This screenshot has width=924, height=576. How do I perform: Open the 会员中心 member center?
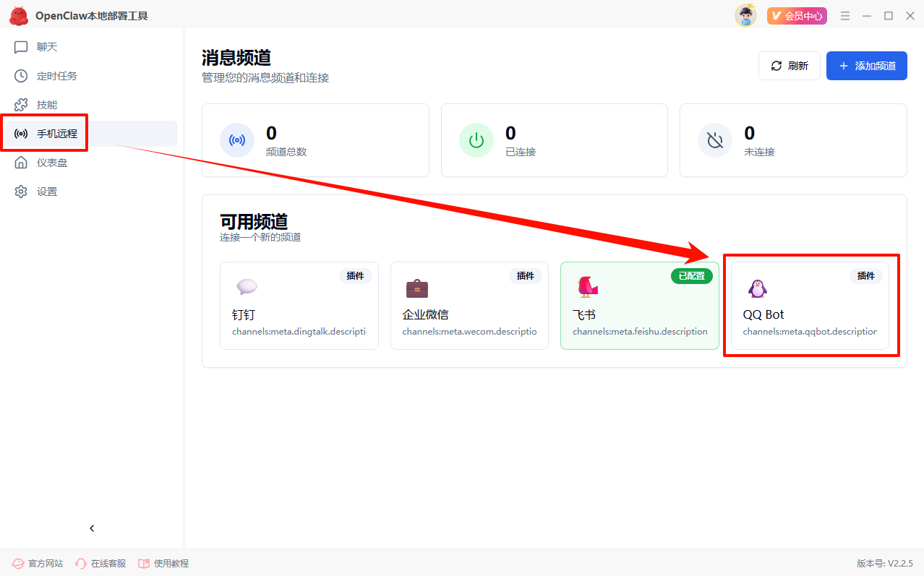[x=797, y=16]
